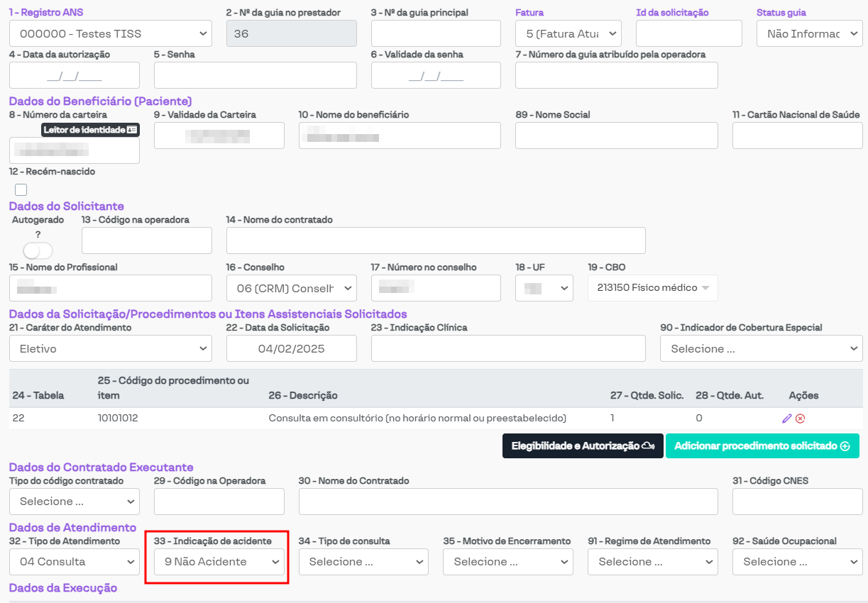
Task: Click the Indicação Clínica text field
Action: [507, 348]
